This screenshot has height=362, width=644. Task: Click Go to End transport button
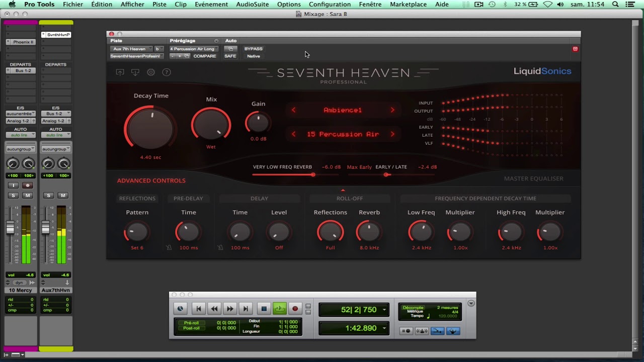pyautogui.click(x=246, y=309)
